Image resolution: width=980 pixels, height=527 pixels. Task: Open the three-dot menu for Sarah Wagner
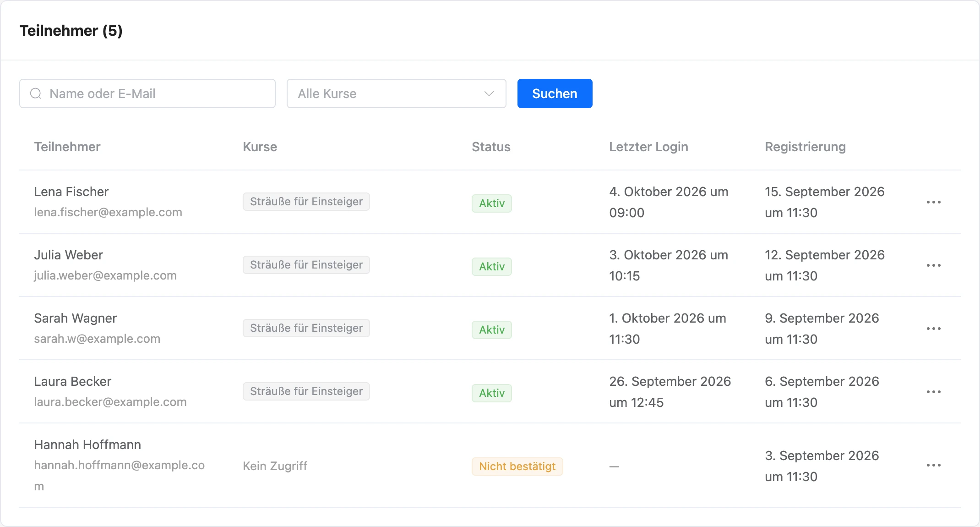click(933, 329)
